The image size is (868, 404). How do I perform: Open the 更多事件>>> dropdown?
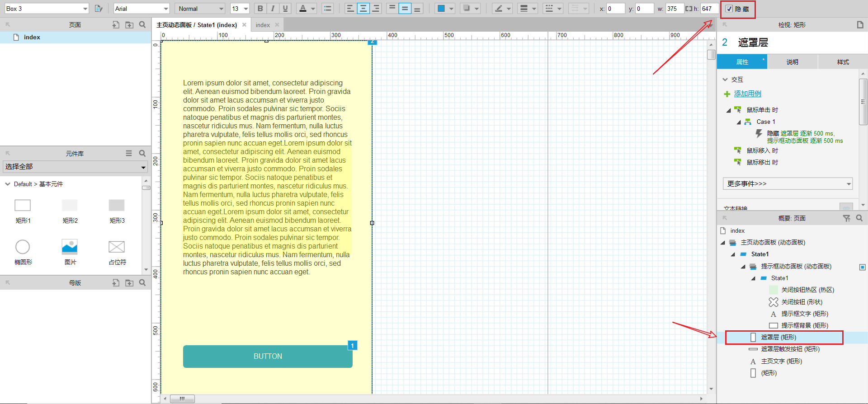(788, 183)
